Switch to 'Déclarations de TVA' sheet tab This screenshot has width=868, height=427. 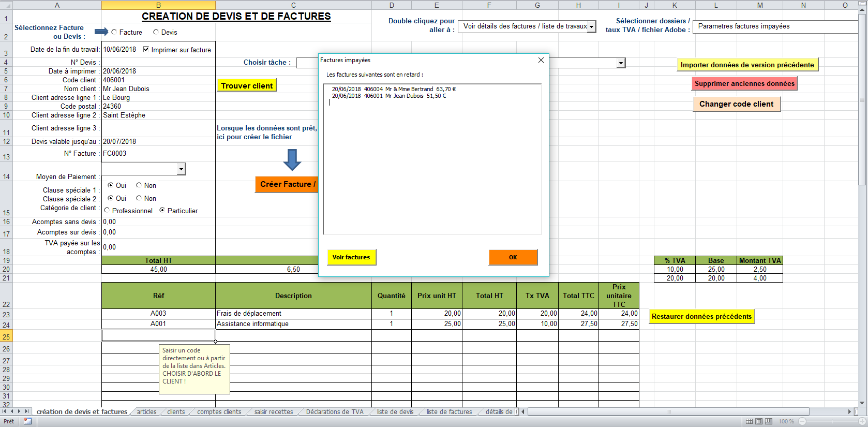tap(334, 412)
